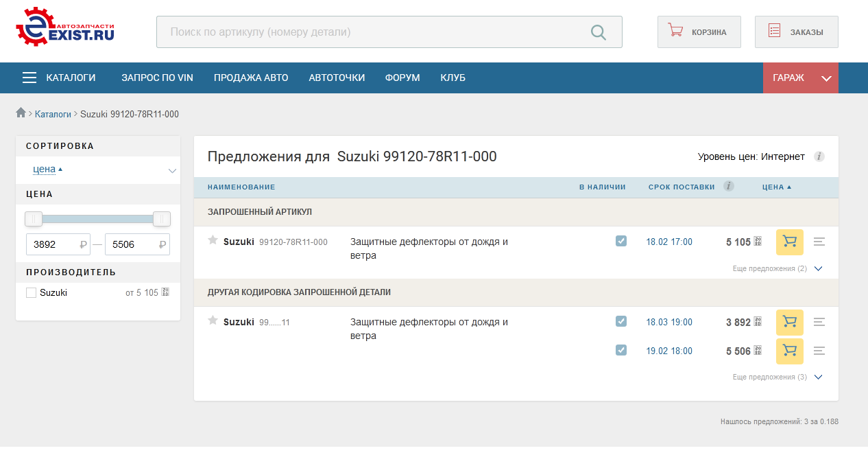This screenshot has width=868, height=466.
Task: Click the home breadcrumb icon
Action: 21,113
